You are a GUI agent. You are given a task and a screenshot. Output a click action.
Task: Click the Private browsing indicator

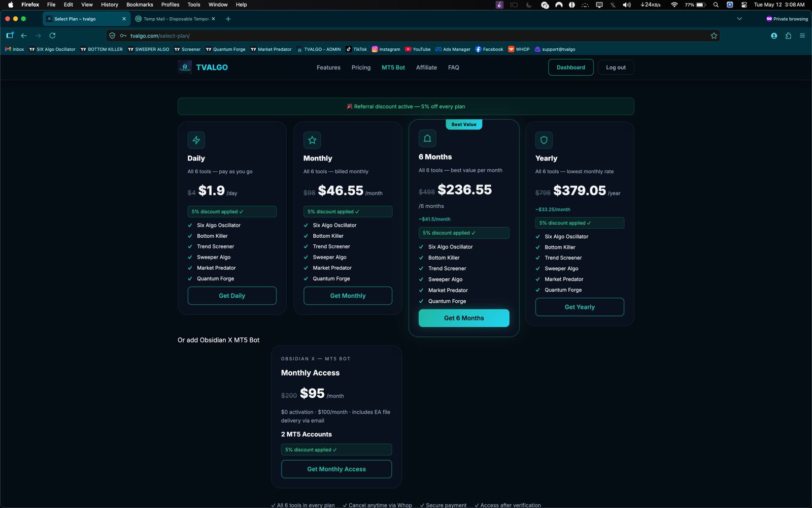[787, 19]
